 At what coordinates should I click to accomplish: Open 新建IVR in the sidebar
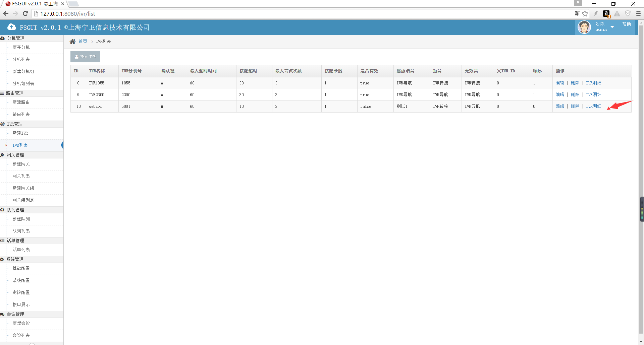pyautogui.click(x=20, y=133)
